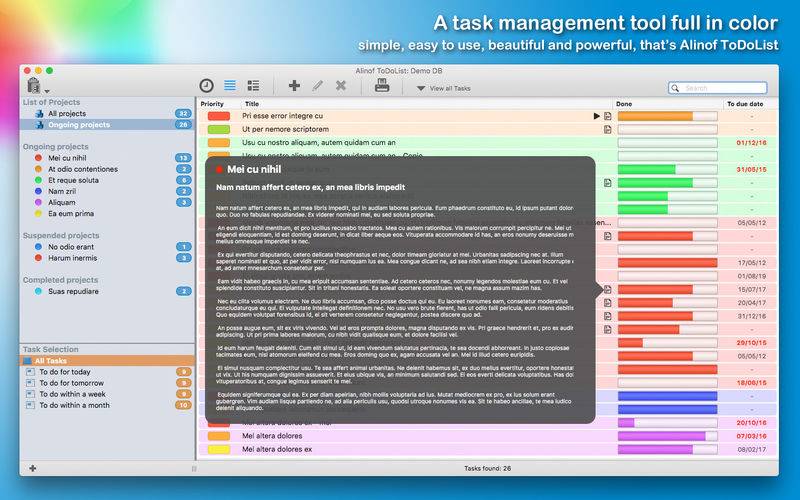Adjust progress bar of the 31/05/15 row
800x500 pixels.
coord(667,169)
